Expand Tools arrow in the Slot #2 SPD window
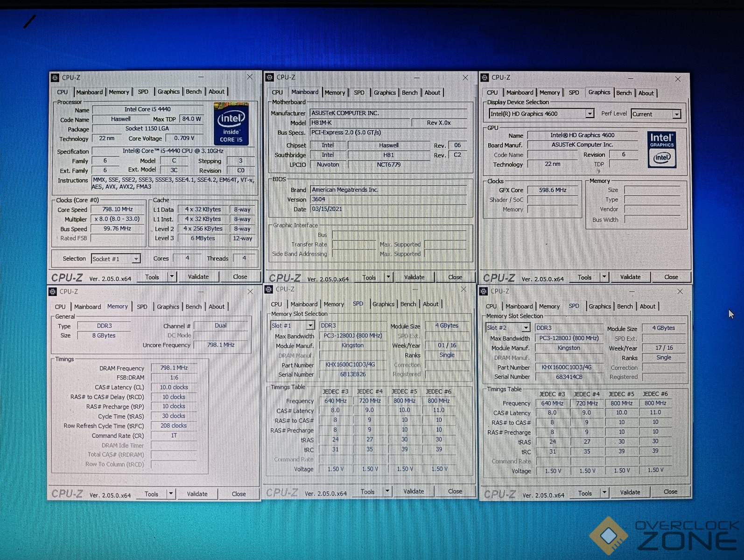This screenshot has height=560, width=744. coord(604,493)
